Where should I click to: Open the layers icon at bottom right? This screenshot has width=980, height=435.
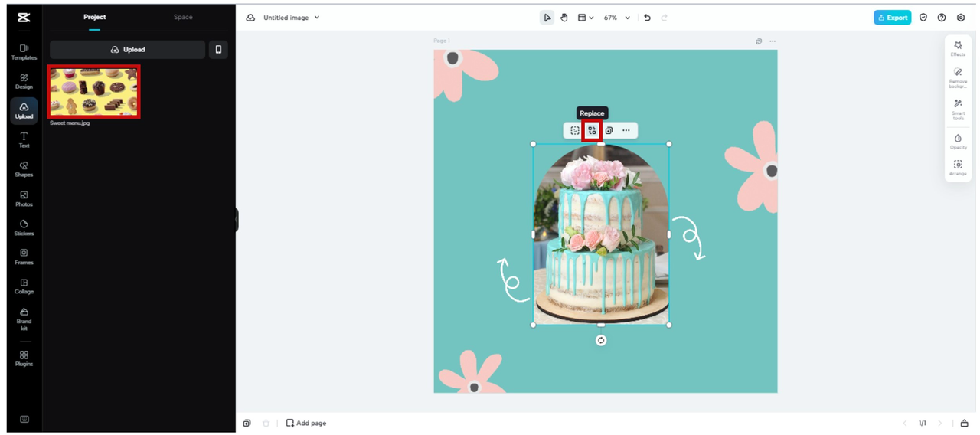(964, 423)
